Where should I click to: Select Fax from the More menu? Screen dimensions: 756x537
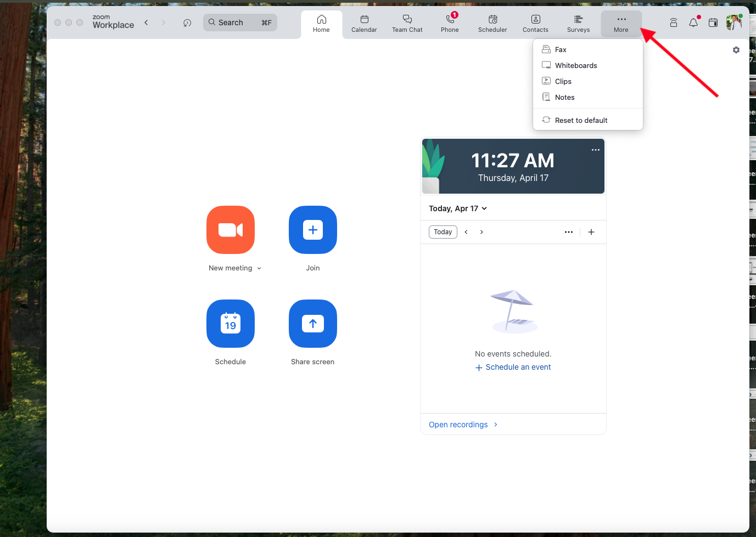click(587, 49)
